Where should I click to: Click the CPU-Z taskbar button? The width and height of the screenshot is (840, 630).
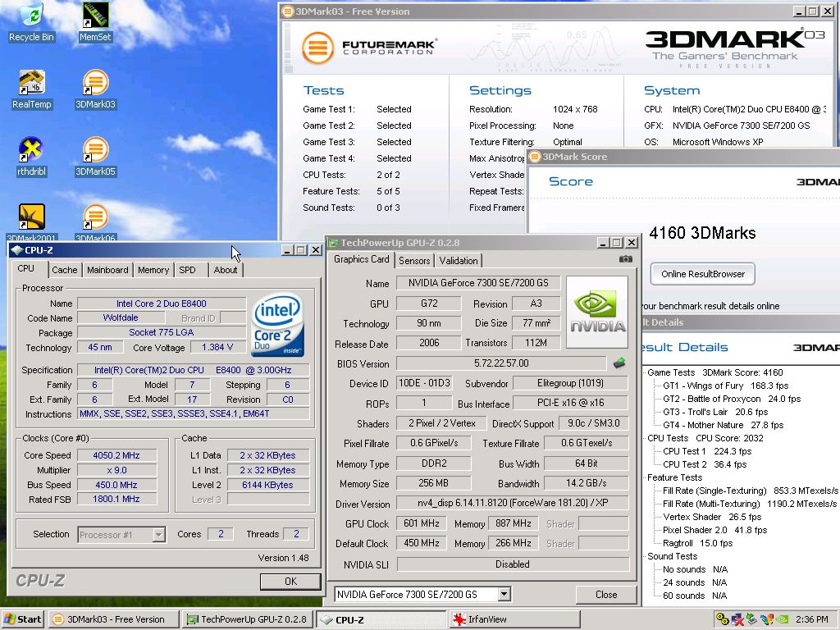pyautogui.click(x=381, y=619)
